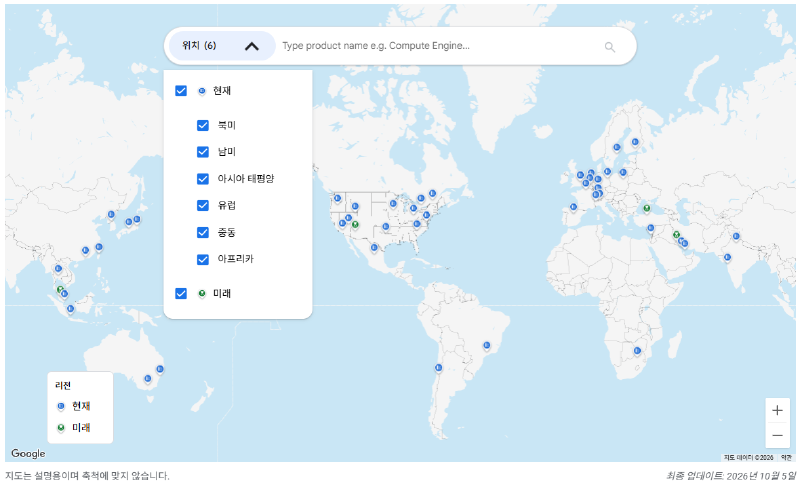Click the Sydney region marker on Australia's east coast
The width and height of the screenshot is (800, 485).
click(x=160, y=369)
